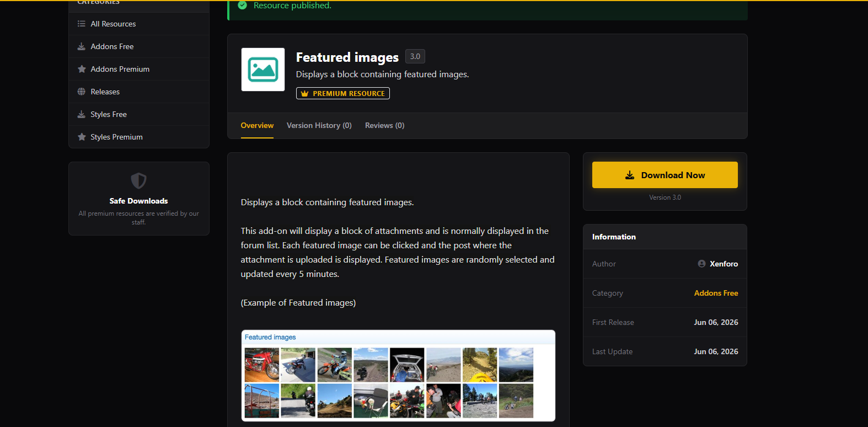
Task: Browse the Styles Free category
Action: pyautogui.click(x=139, y=114)
